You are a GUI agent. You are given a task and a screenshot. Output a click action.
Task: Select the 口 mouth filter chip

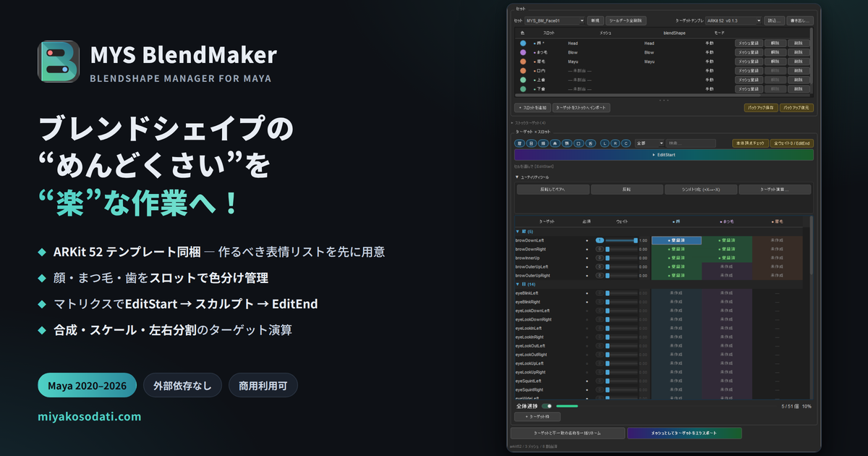pyautogui.click(x=579, y=143)
